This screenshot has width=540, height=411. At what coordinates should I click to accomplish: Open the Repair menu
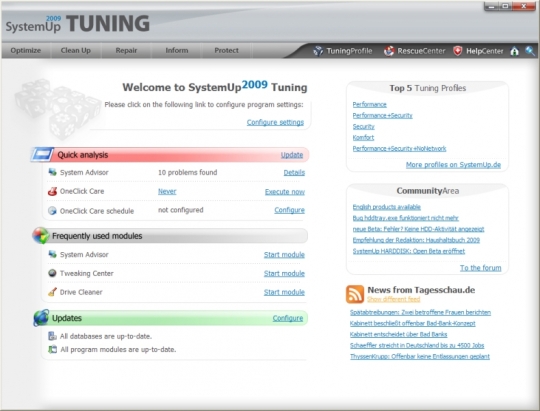pyautogui.click(x=126, y=50)
